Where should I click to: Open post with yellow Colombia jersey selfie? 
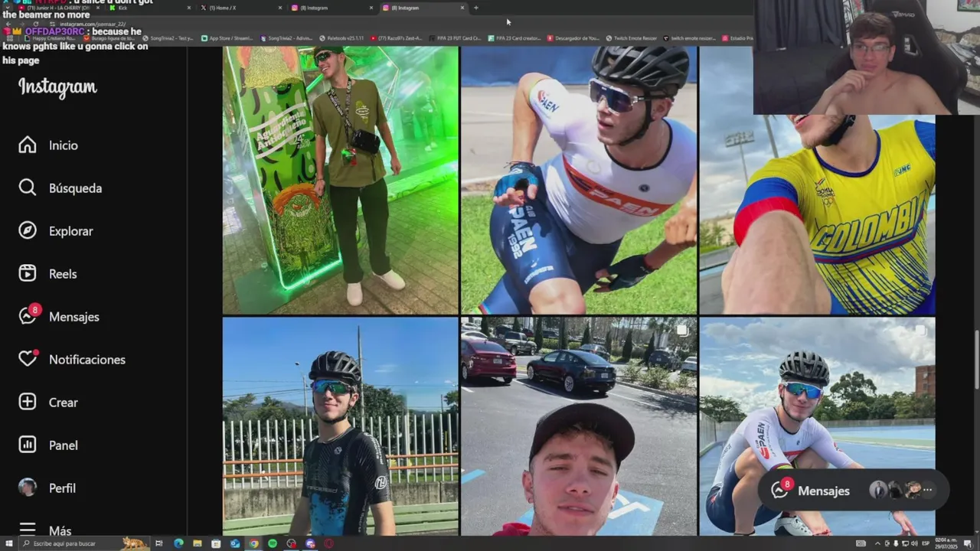pyautogui.click(x=817, y=214)
